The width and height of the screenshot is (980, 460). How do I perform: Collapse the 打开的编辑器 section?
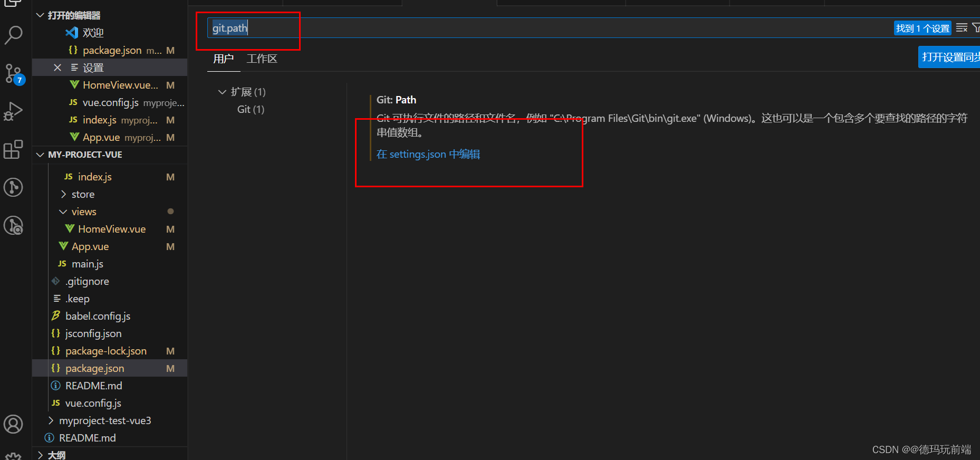[x=110, y=15]
